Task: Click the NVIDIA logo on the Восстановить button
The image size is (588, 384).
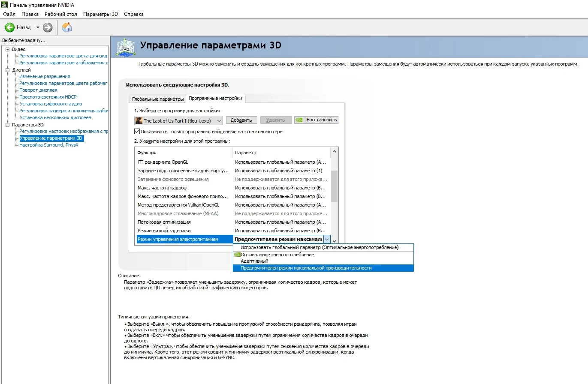Action: [x=300, y=120]
